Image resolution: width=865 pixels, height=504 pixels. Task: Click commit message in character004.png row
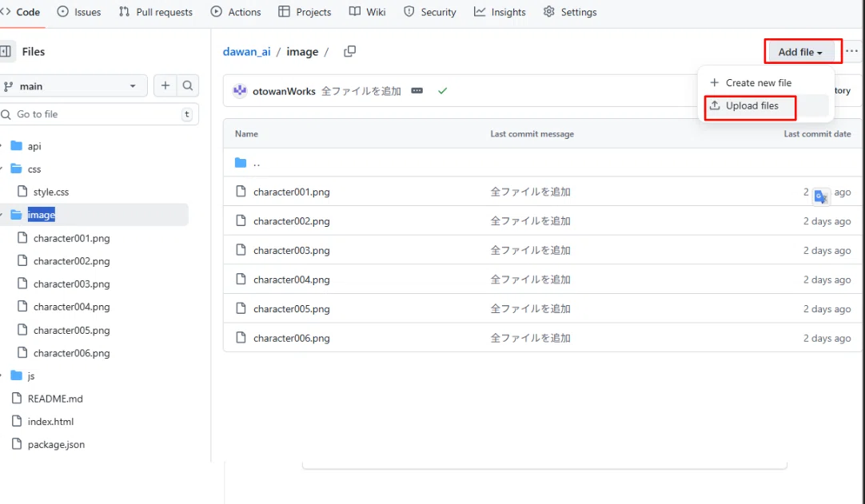pos(530,280)
